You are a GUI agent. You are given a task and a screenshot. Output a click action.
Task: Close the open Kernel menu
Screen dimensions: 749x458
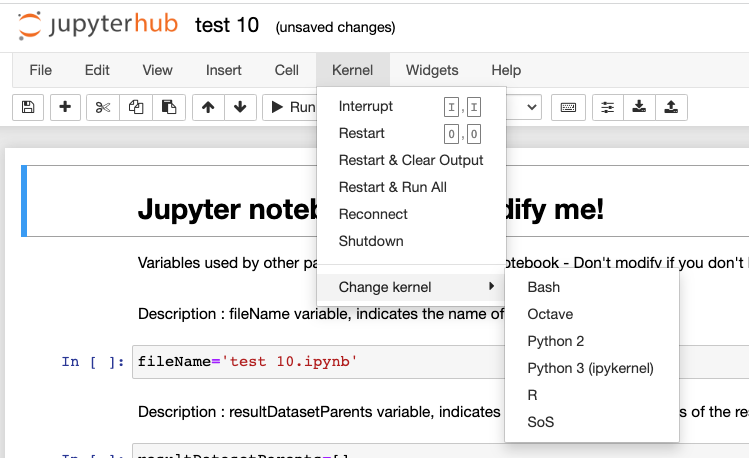[x=353, y=70]
